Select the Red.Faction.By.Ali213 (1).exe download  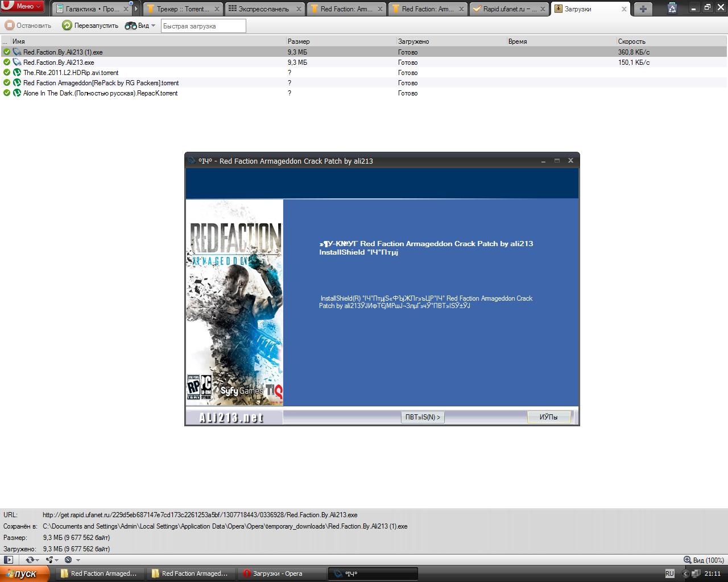pos(364,52)
